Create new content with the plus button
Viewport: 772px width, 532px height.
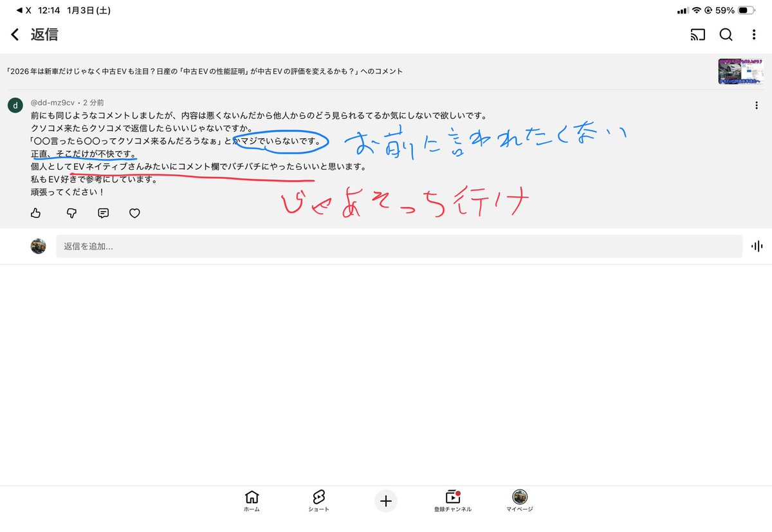click(385, 501)
